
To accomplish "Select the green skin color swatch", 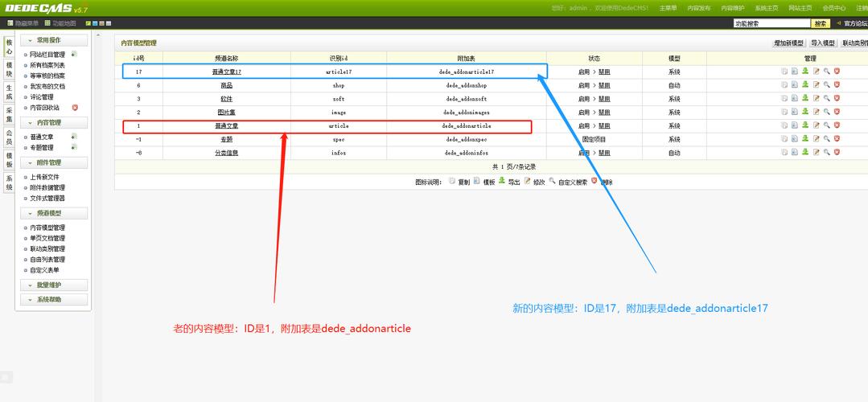I will [88, 23].
